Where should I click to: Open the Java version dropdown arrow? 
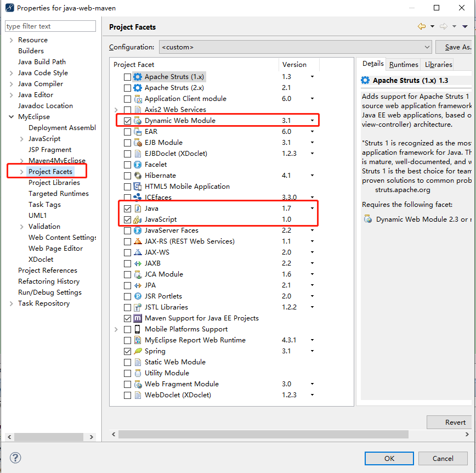click(312, 209)
